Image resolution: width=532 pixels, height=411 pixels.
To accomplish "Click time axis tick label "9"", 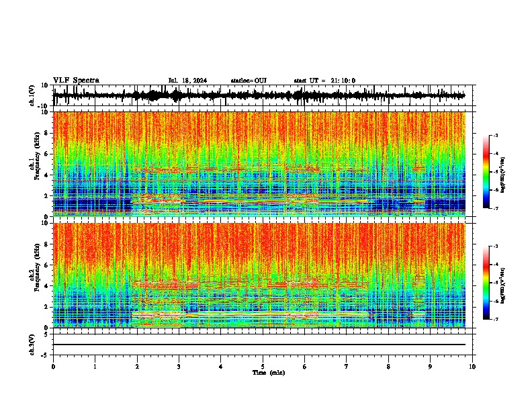I will tap(431, 367).
